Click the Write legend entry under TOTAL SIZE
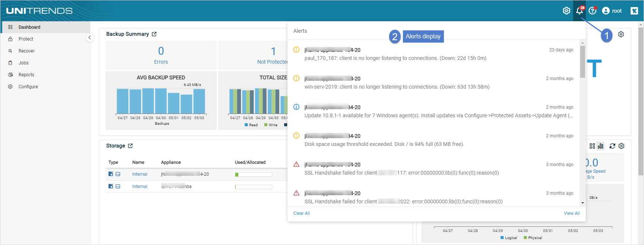Image resolution: width=644 pixels, height=245 pixels. pos(271,125)
